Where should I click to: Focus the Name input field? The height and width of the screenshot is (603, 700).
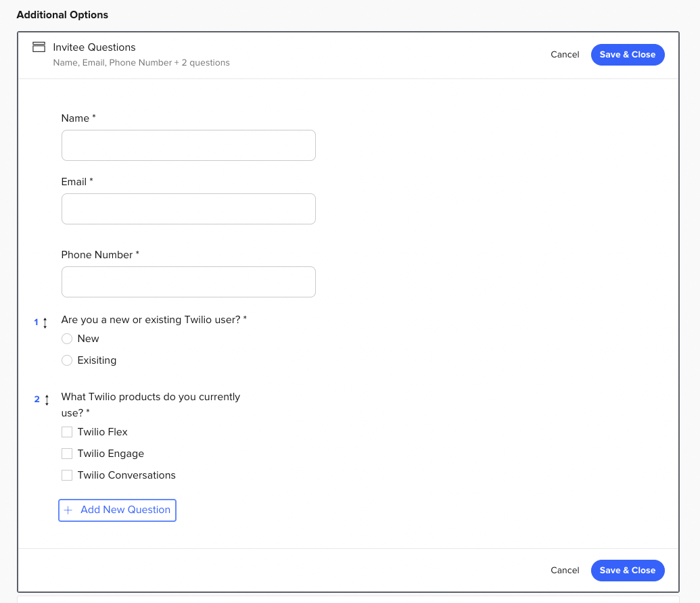pos(189,145)
